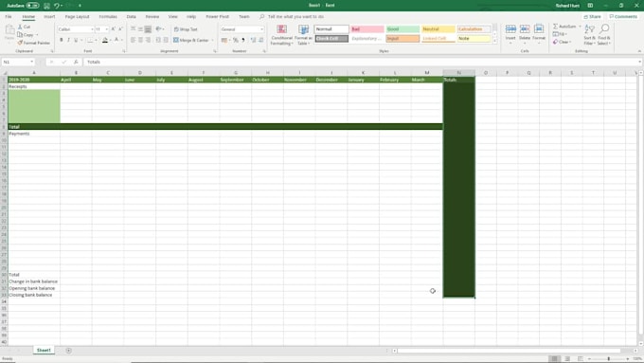Apply the Note cell style
Image resolution: width=644 pixels, height=363 pixels.
[x=474, y=38]
